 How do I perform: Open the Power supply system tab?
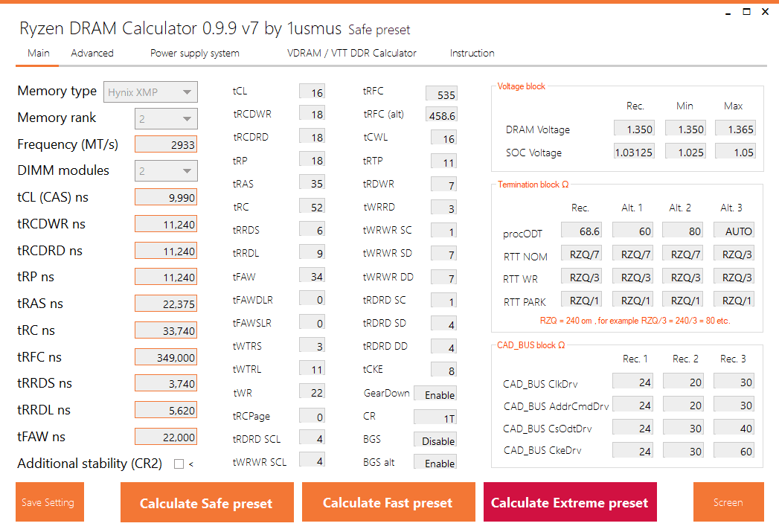[x=195, y=53]
